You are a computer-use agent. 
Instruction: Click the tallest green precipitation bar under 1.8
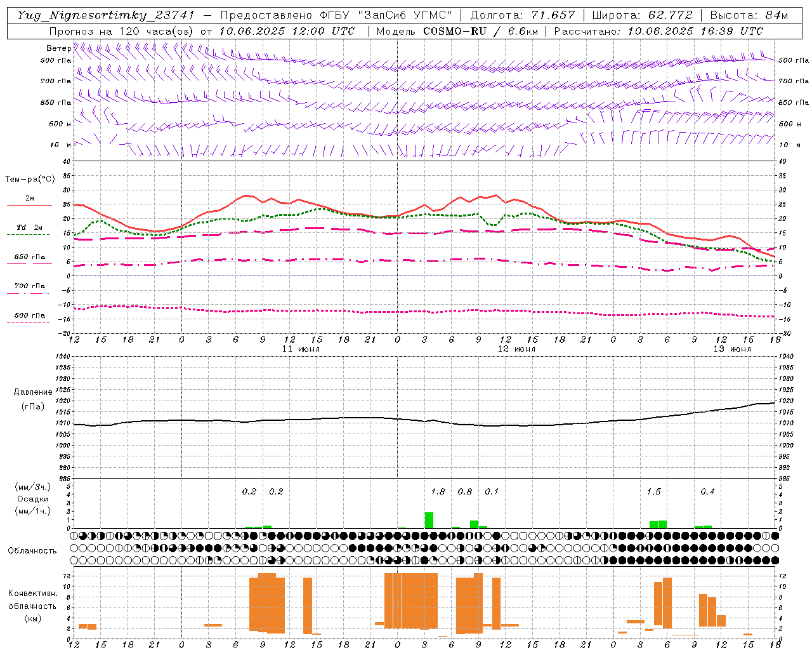(x=429, y=520)
